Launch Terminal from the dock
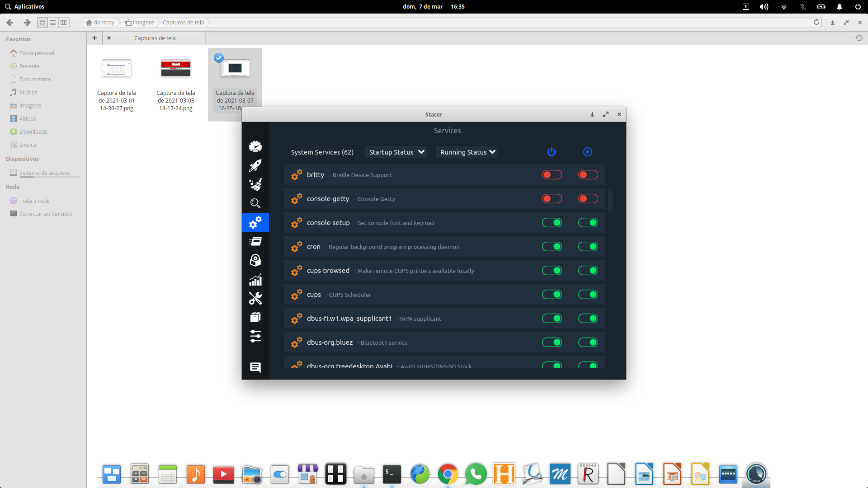This screenshot has height=488, width=868. point(392,474)
